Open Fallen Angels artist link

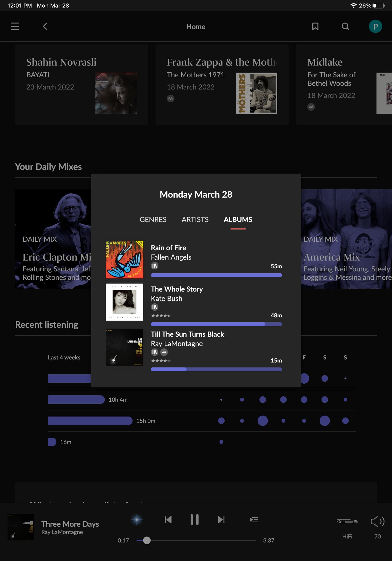(171, 257)
